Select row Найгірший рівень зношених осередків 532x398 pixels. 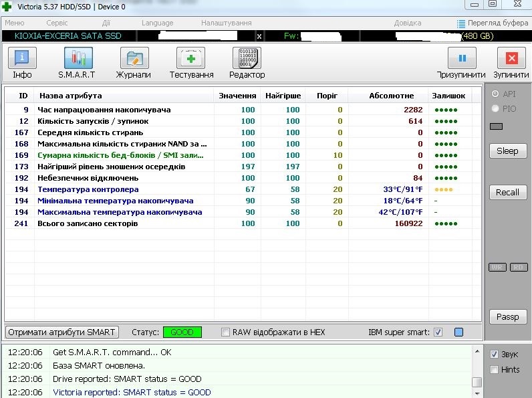(x=243, y=167)
